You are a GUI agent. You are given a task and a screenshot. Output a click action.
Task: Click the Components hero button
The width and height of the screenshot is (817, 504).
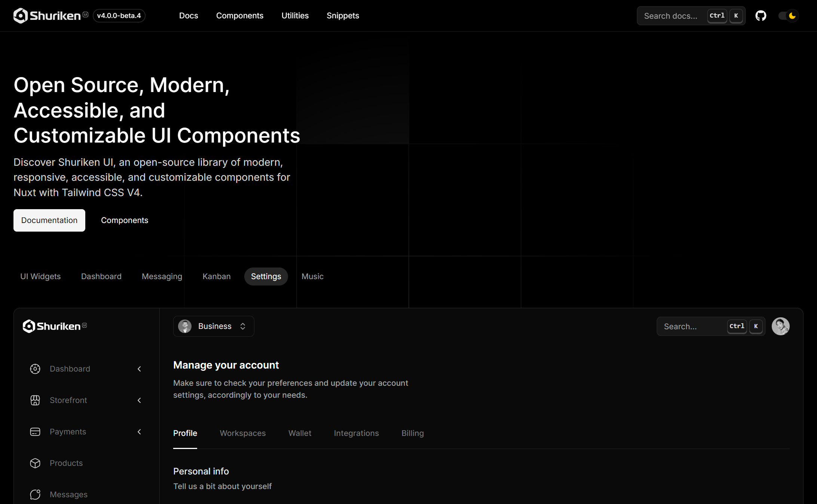click(125, 220)
